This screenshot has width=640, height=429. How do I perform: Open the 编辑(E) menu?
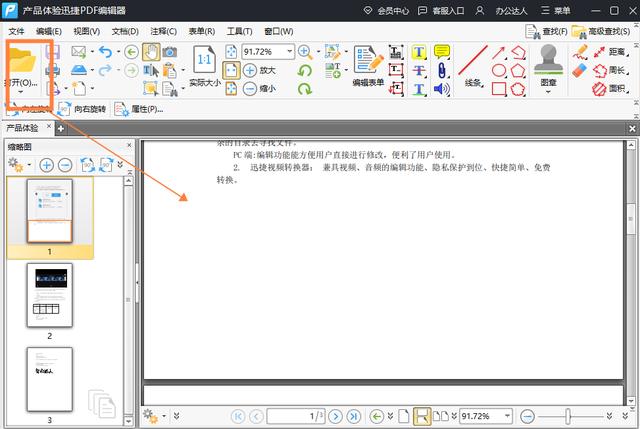pyautogui.click(x=49, y=31)
